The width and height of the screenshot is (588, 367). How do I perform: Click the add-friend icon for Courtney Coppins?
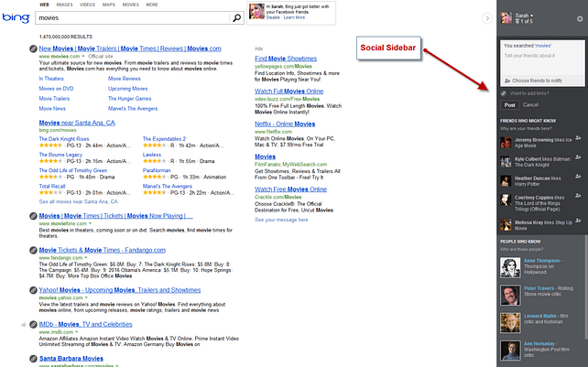578,195
